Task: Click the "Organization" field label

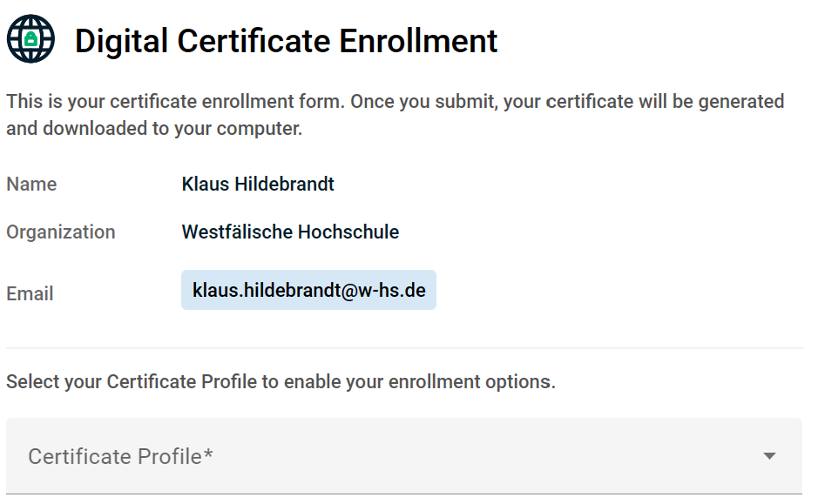Action: 60,232
